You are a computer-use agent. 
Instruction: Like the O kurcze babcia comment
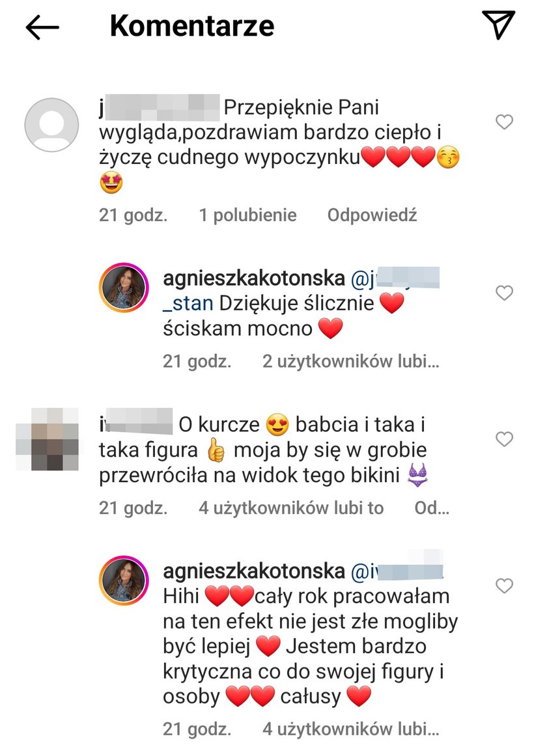(x=504, y=439)
